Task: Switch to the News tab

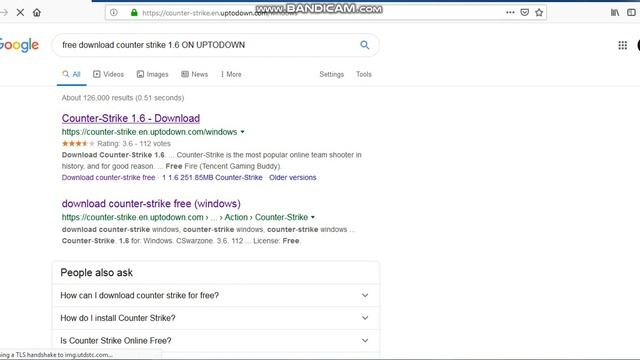Action: tap(195, 74)
